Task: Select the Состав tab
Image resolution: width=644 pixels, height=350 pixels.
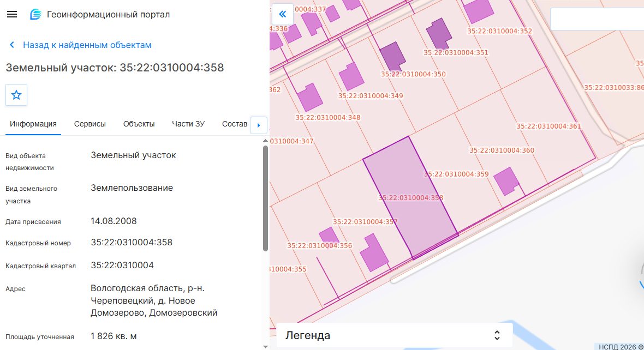Action: [235, 124]
